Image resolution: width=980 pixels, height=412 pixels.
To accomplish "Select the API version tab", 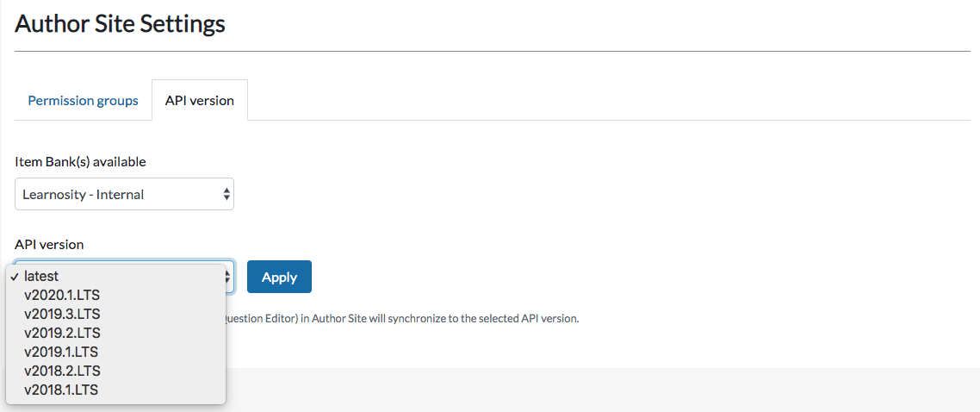I will point(200,100).
